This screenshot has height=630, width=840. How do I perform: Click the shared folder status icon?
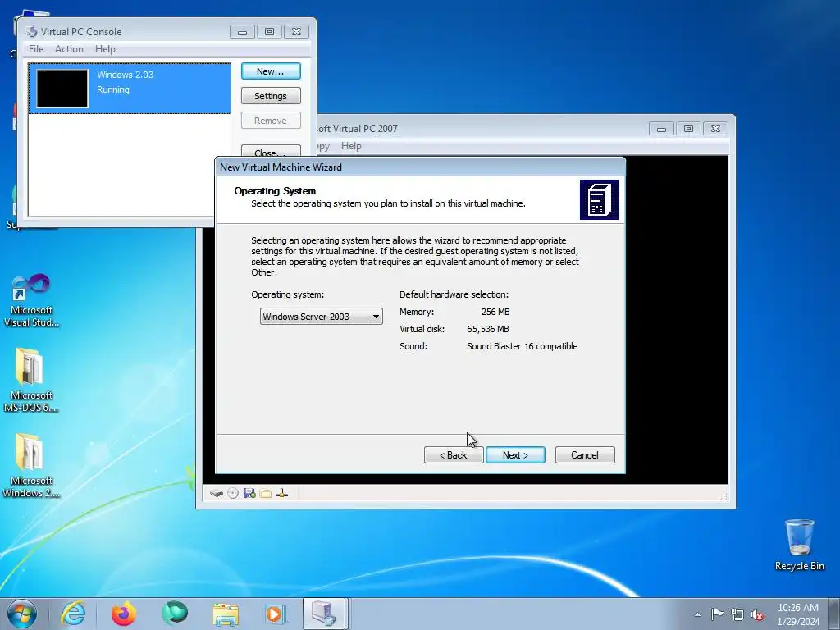point(265,493)
